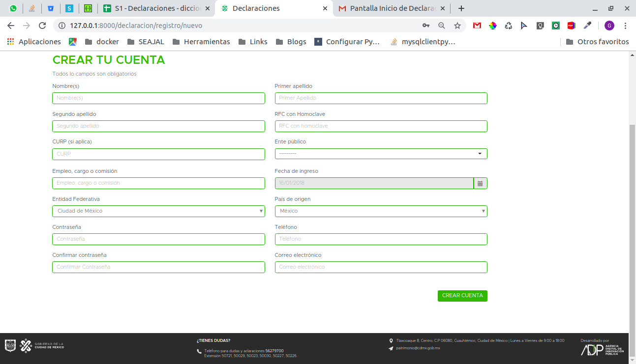Open the Chrome three-dot menu
636x364 pixels.
click(625, 26)
